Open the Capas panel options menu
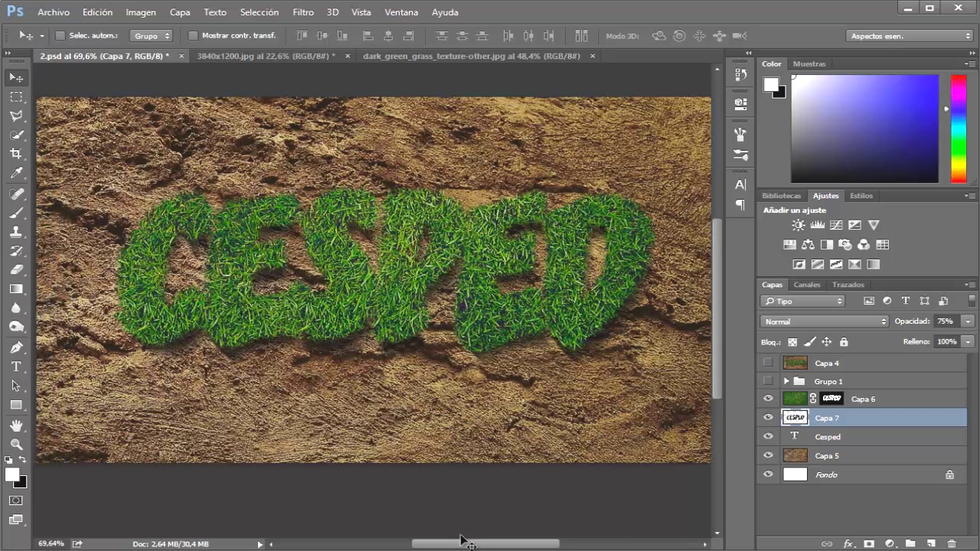980x551 pixels. coord(970,285)
